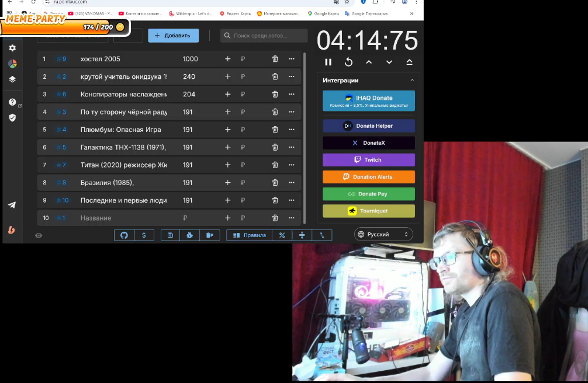Open the Google Карты bookmark
Viewport: 588px width, 383px height.
coord(323,13)
